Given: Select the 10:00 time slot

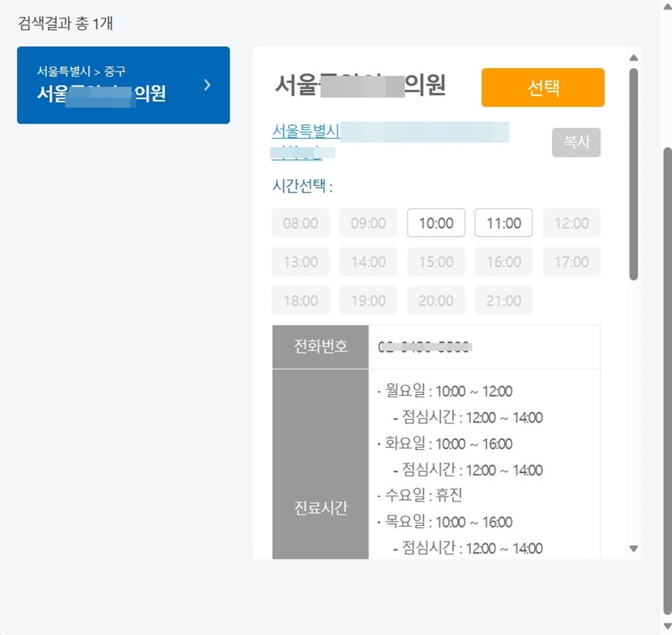Looking at the screenshot, I should point(436,223).
